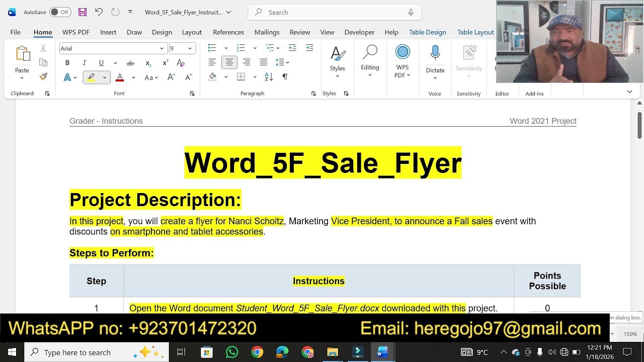Click the Redo icon
The height and width of the screenshot is (362, 644).
115,12
